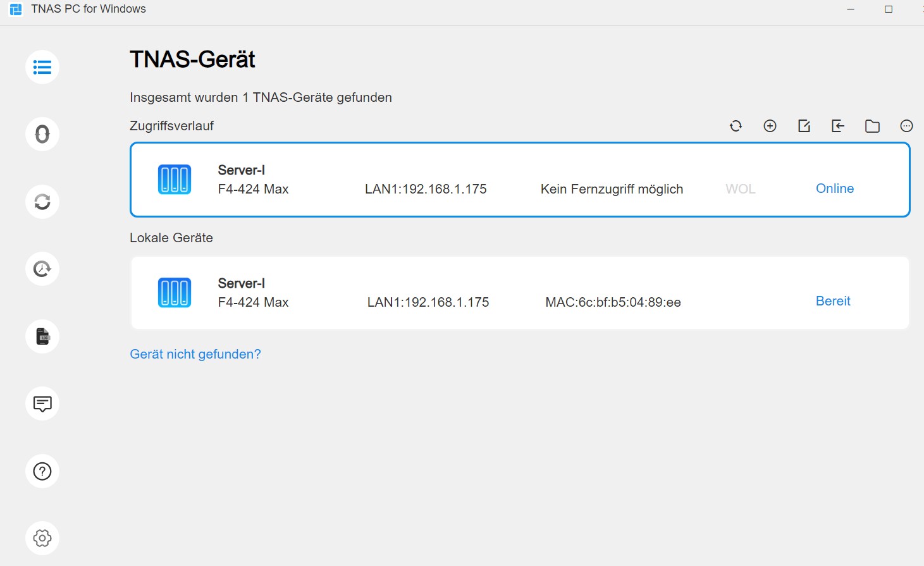Open the sync sidebar icon

pyautogui.click(x=42, y=202)
